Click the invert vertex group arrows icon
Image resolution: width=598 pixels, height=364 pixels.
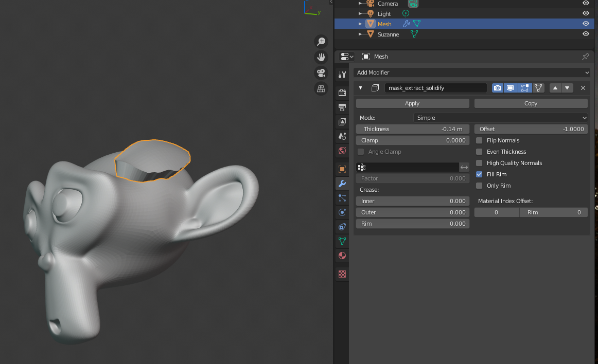pyautogui.click(x=464, y=167)
